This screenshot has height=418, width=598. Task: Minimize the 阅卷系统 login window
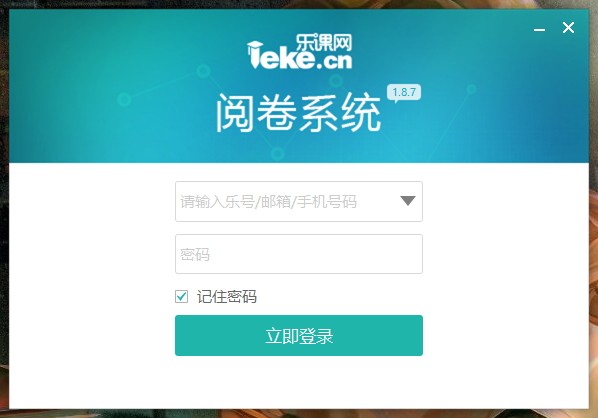pyautogui.click(x=539, y=29)
